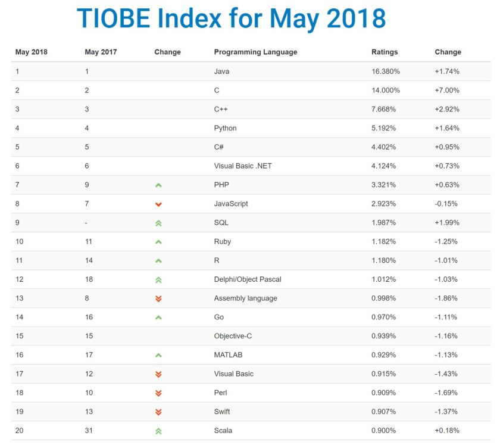This screenshot has height=448, width=500.
Task: Click the TIOBE Index for May 2018 title
Action: pos(232,18)
